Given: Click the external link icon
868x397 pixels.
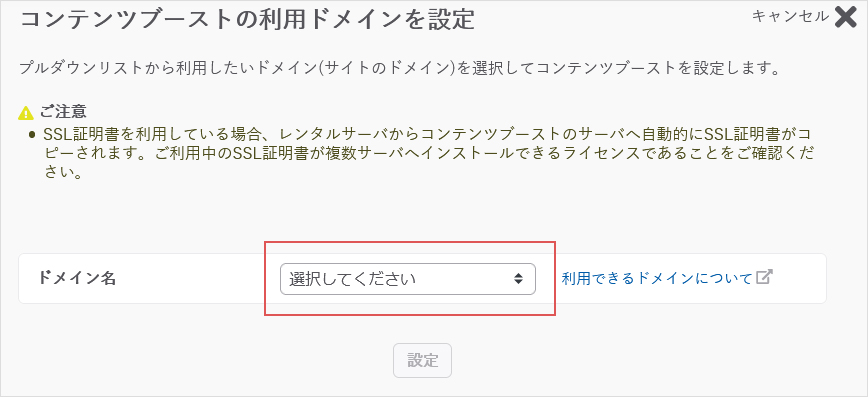Looking at the screenshot, I should click(764, 277).
